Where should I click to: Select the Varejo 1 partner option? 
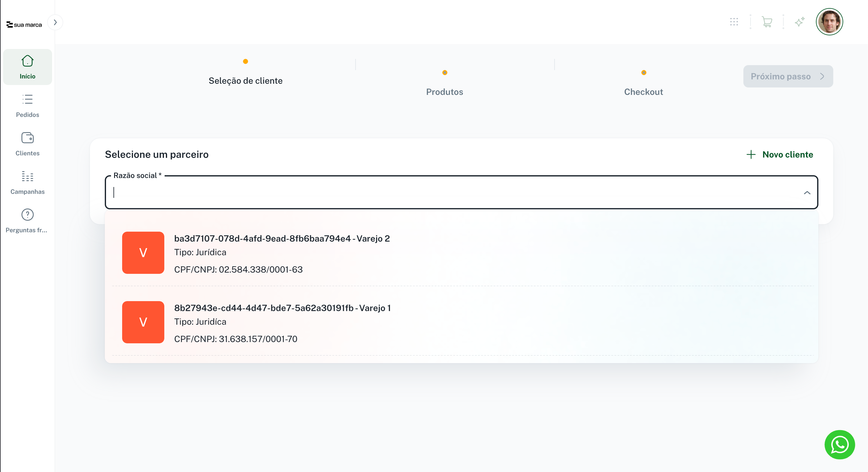coord(282,322)
